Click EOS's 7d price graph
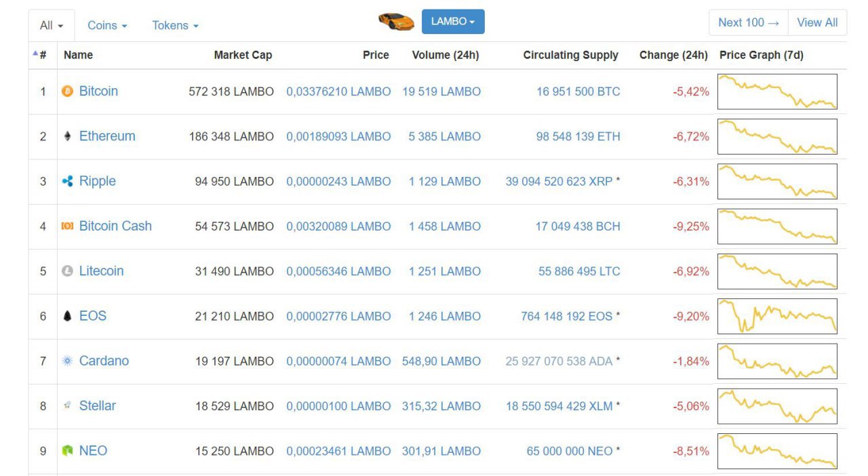Viewport: 868px width, 476px height. click(x=777, y=316)
